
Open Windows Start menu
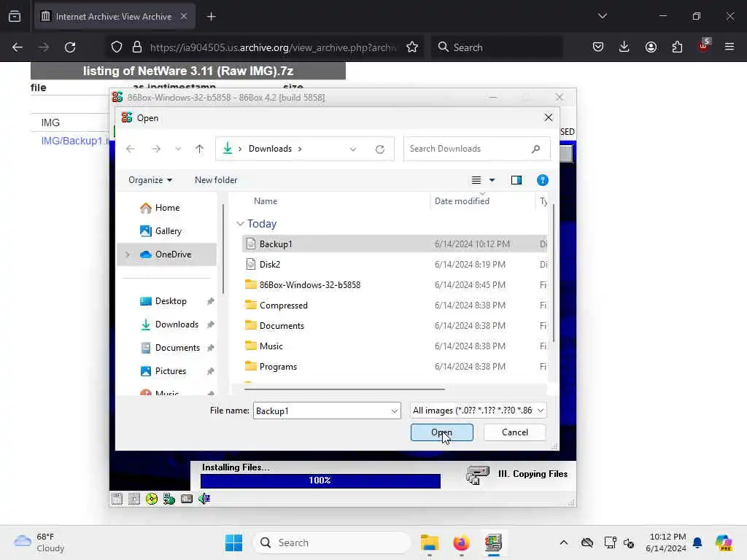click(x=233, y=542)
